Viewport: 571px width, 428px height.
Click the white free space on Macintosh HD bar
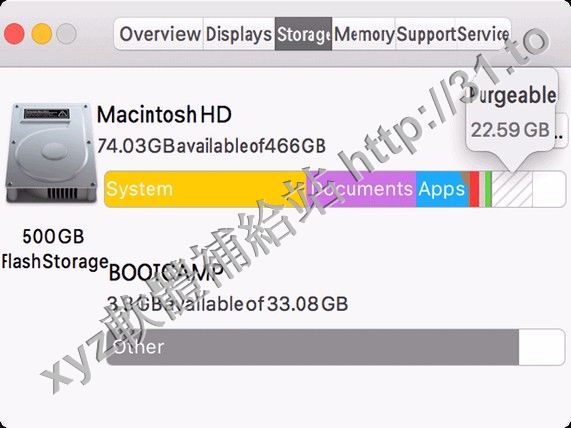[x=549, y=189]
